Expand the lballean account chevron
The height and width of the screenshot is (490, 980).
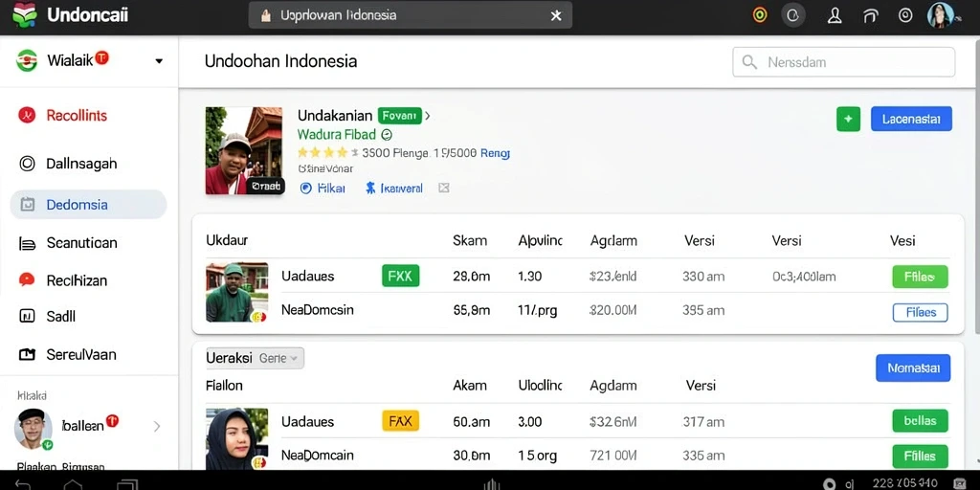(157, 426)
